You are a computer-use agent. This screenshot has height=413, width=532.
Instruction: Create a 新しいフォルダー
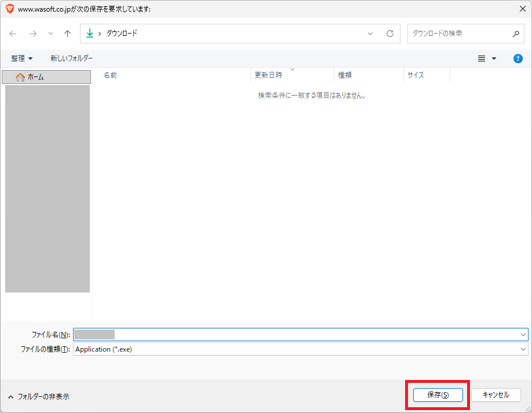click(x=72, y=58)
